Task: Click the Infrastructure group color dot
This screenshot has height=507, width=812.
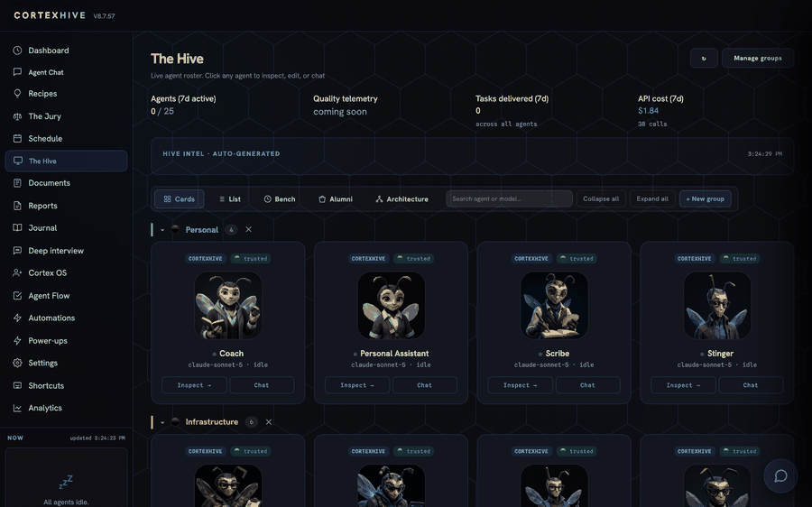Action: click(x=175, y=422)
